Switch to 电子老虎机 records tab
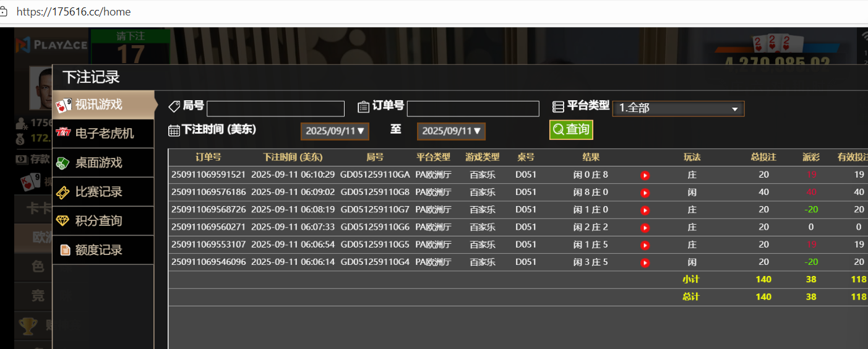The image size is (868, 349). click(x=103, y=134)
